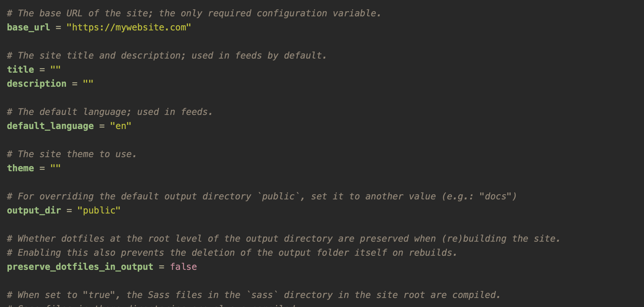Image resolution: width=644 pixels, height=307 pixels.
Task: Click the empty title string value
Action: click(x=56, y=70)
